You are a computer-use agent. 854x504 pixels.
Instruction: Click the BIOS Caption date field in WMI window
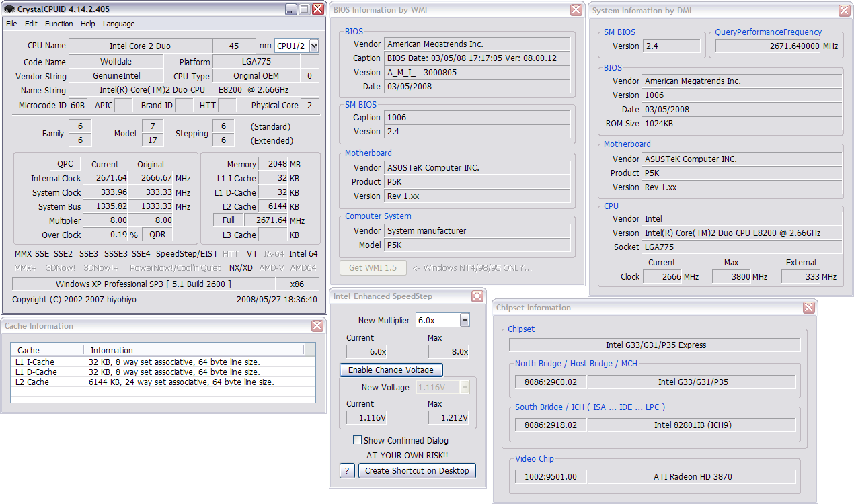point(477,58)
